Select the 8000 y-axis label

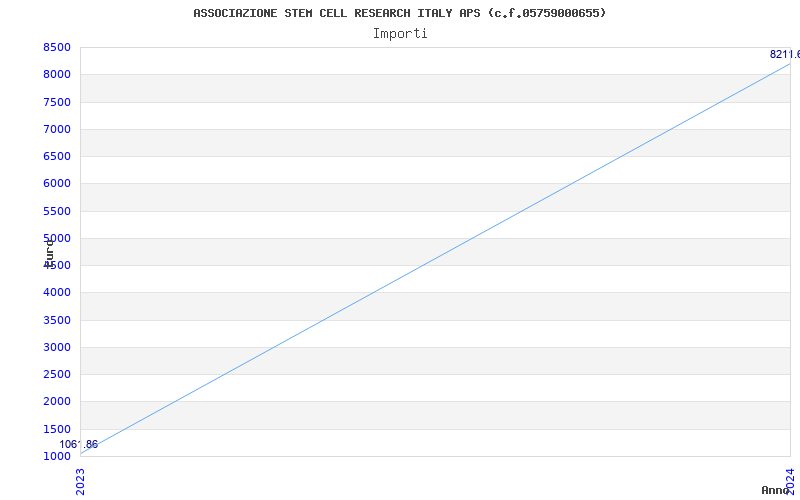tap(57, 74)
